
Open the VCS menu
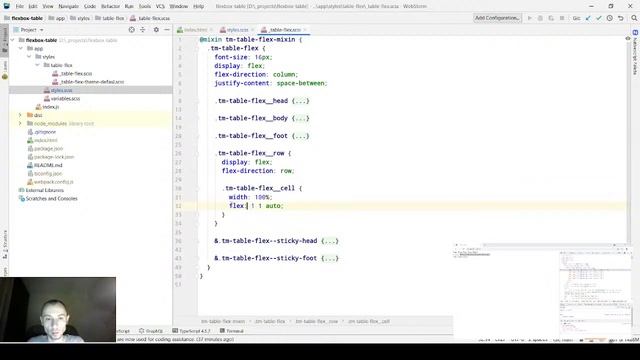[x=160, y=7]
